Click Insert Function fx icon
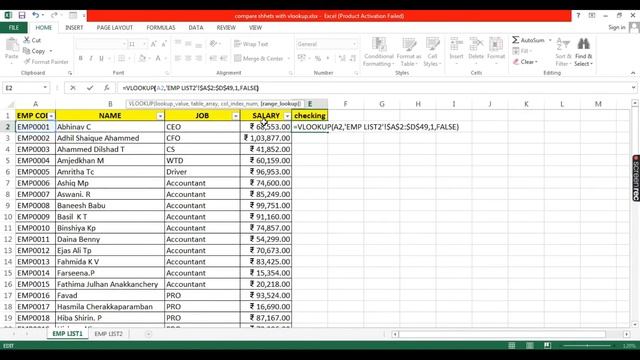Image resolution: width=640 pixels, height=360 pixels. click(106, 88)
